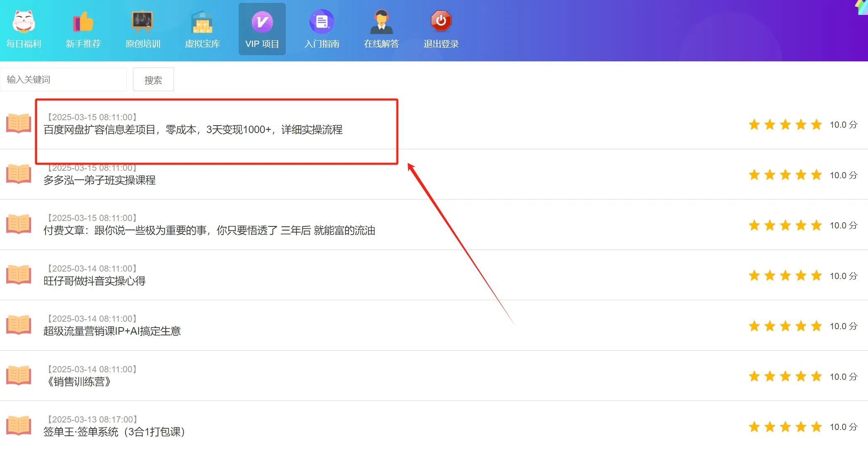Go to 虚拟宝库 menu label
The image size is (868, 454).
(x=203, y=44)
